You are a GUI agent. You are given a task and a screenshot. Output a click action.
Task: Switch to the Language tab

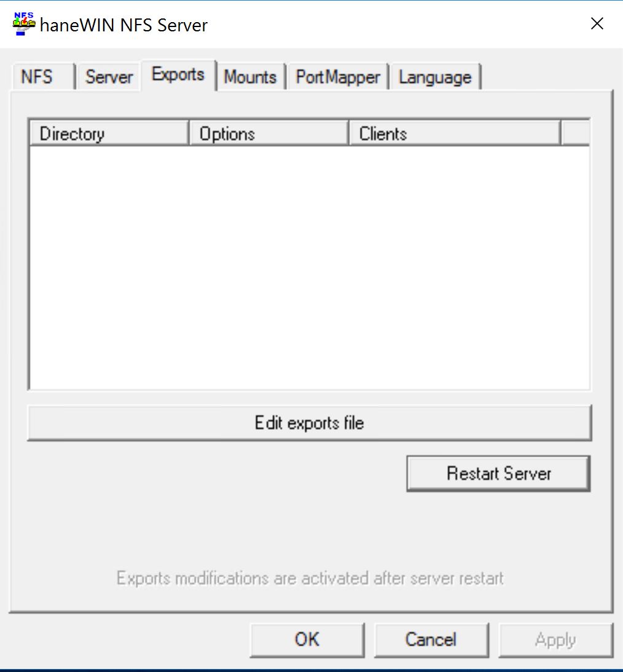click(x=435, y=77)
